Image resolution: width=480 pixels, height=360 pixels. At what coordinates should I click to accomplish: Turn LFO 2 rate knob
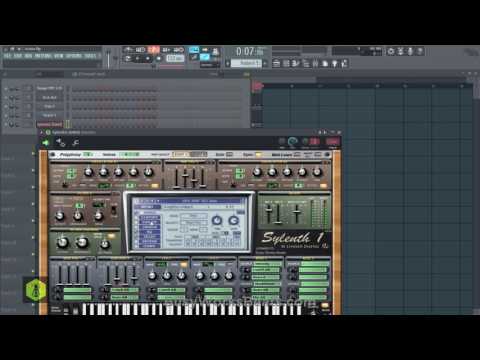pyautogui.click(x=200, y=276)
